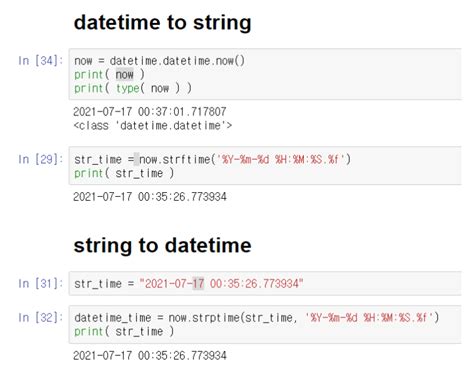
Task: Click the output 2021-07-17 00:37:01.717807
Action: point(150,112)
